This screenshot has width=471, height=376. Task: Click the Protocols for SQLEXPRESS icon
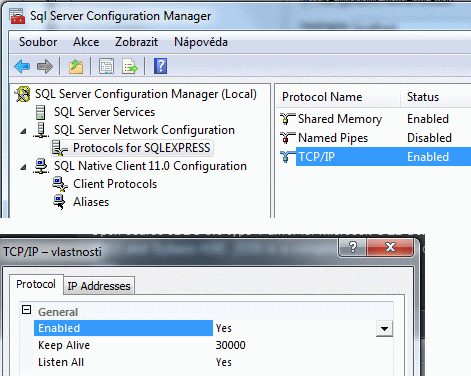point(60,148)
